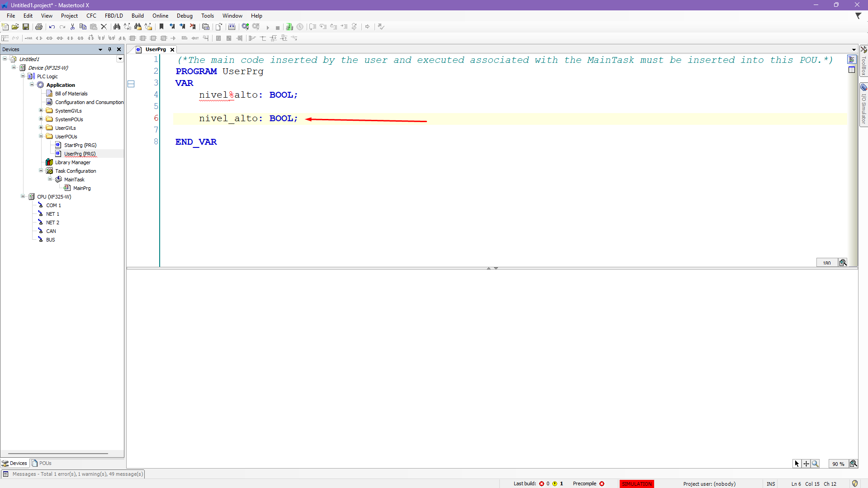Collapse the Task Configuration node
868x488 pixels.
41,171
